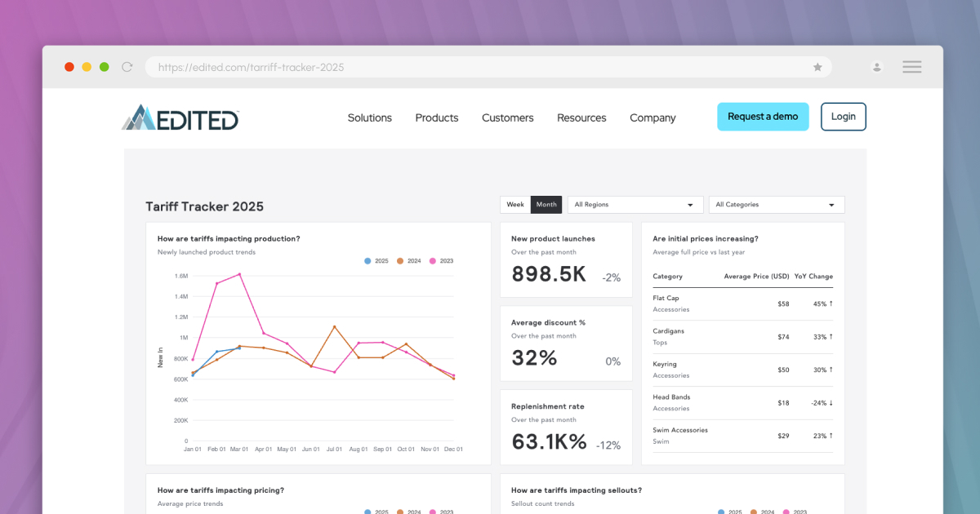The width and height of the screenshot is (980, 514).
Task: Click the "How are tariffs impacting sellouts?" title
Action: tap(577, 490)
